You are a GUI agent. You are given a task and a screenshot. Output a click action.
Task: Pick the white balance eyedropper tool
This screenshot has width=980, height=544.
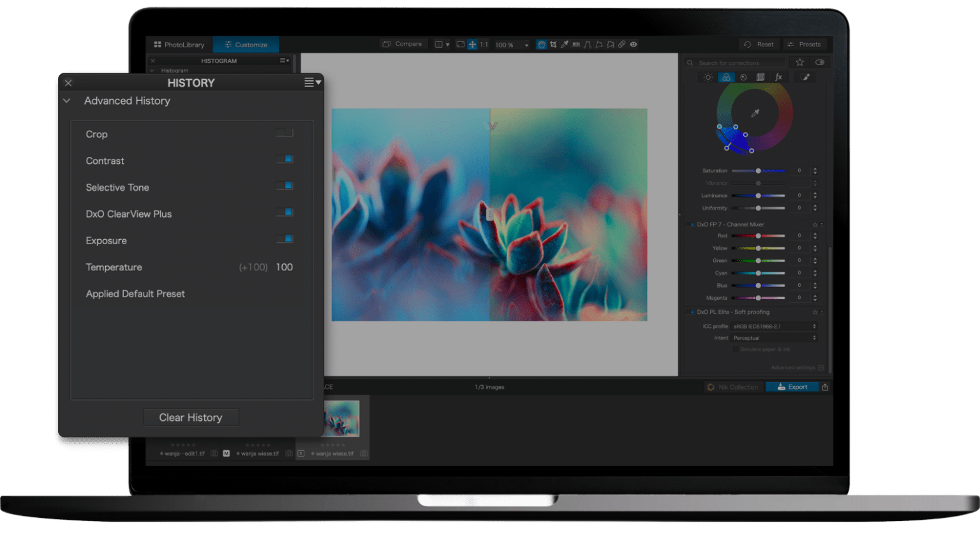[564, 44]
